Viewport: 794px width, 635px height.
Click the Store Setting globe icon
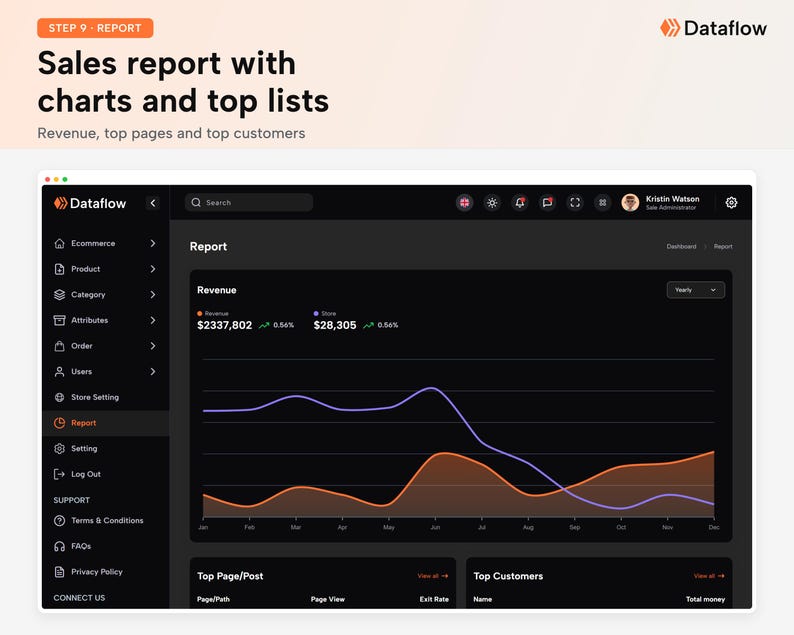[x=59, y=397]
